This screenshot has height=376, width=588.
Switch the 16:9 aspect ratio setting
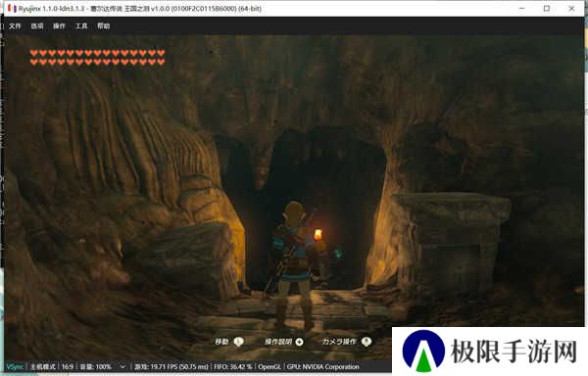tap(68, 366)
